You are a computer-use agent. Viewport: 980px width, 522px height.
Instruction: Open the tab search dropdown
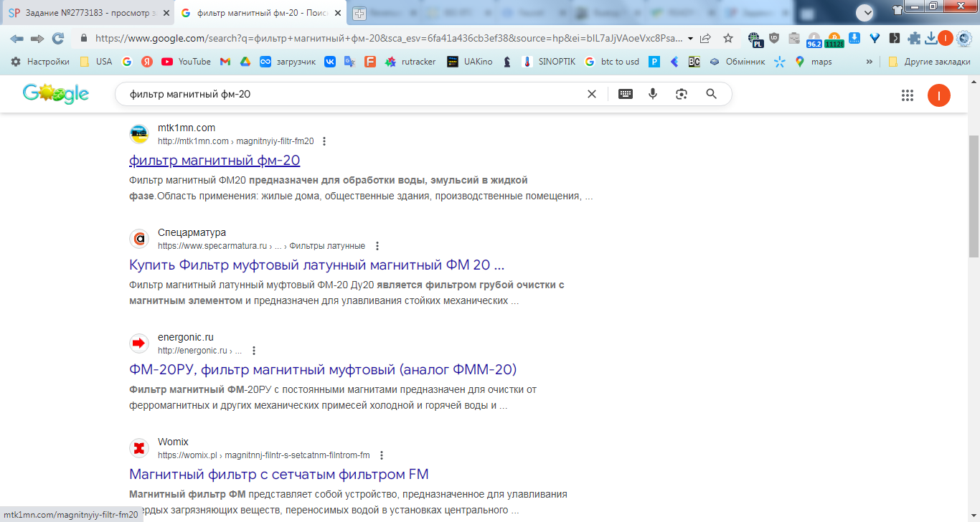pos(866,12)
